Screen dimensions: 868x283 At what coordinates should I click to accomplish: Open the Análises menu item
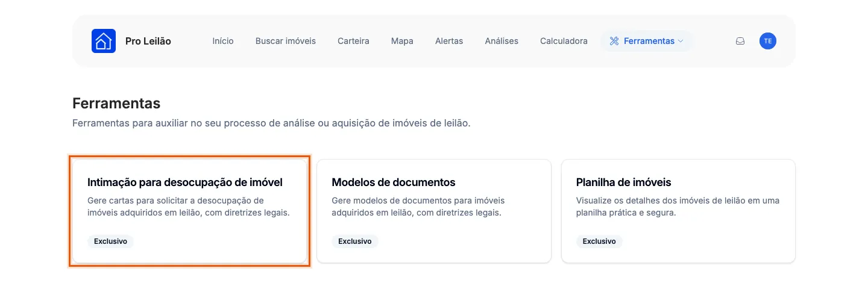502,41
